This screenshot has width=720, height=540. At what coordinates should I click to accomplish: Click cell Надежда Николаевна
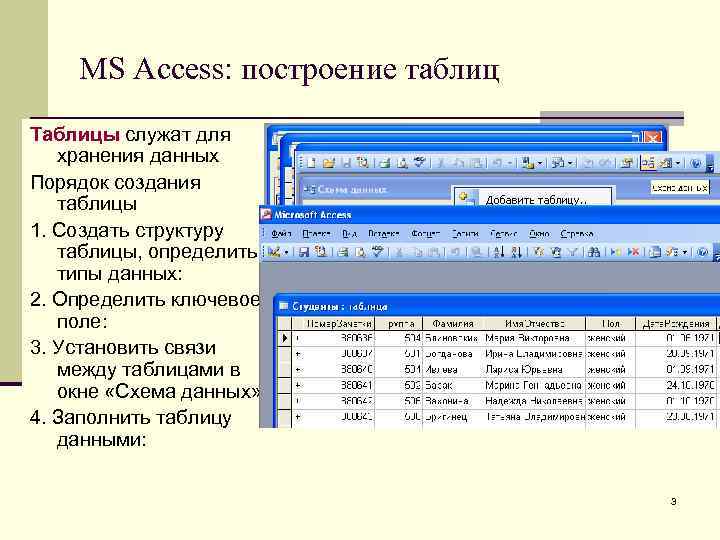point(535,401)
